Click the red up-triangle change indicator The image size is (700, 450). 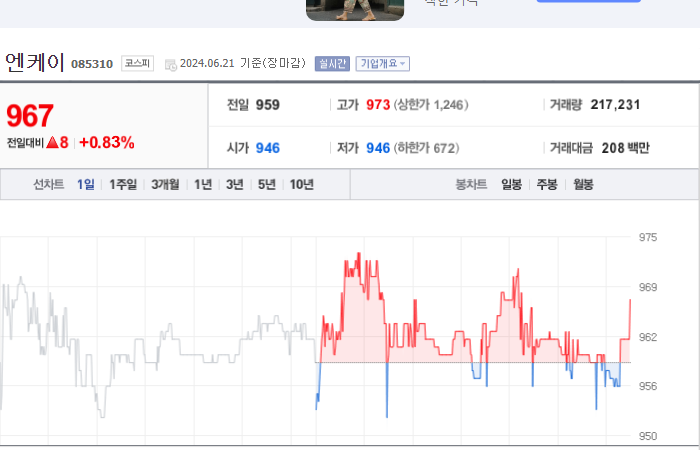pos(52,143)
